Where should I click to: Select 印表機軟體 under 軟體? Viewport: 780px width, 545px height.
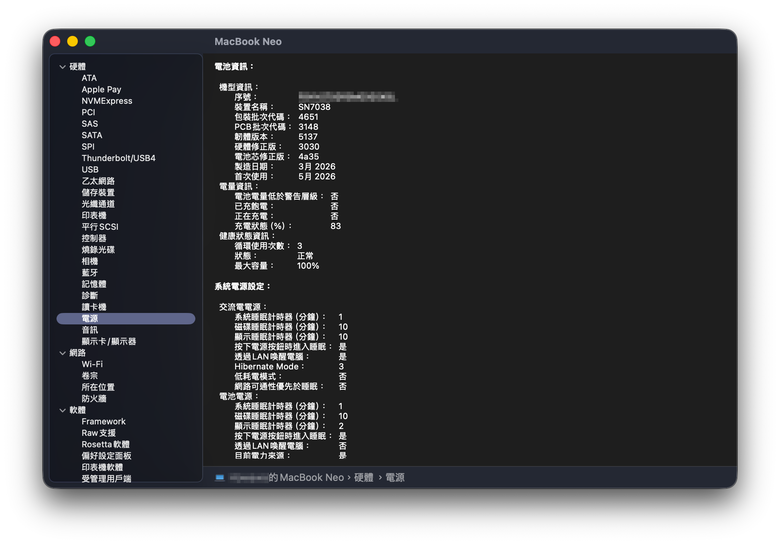click(x=102, y=467)
